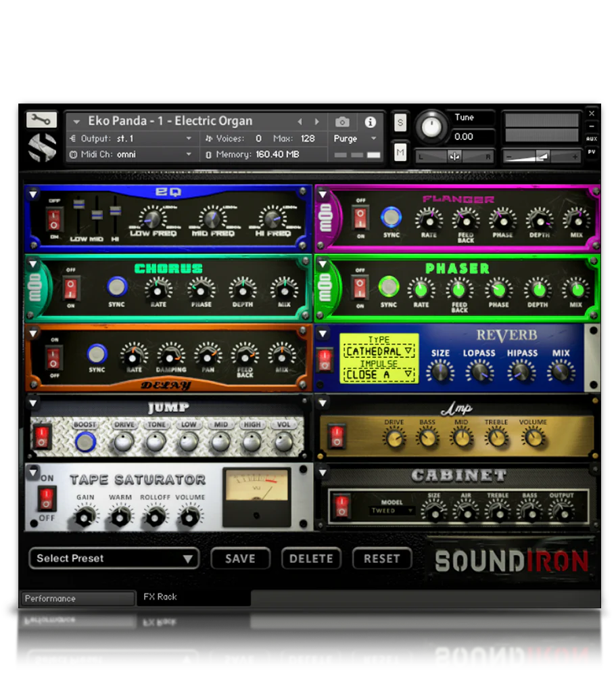Click the Amp Treble knob
The image size is (616, 678).
(496, 438)
